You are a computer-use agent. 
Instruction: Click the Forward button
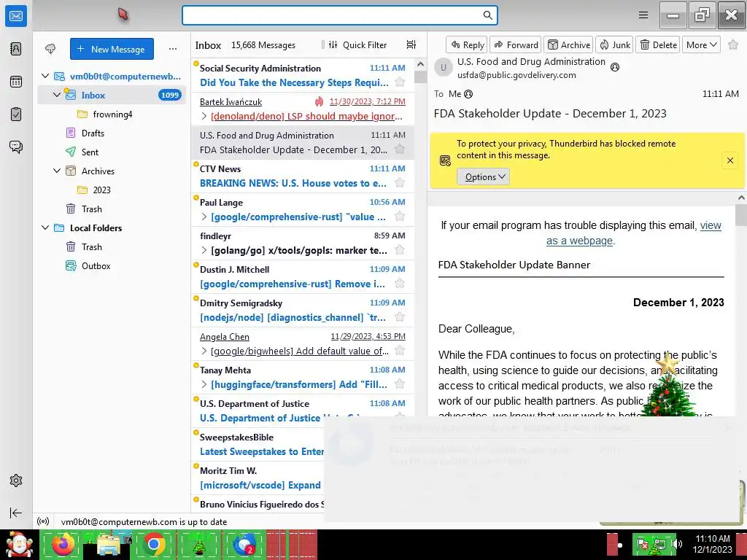pyautogui.click(x=516, y=44)
